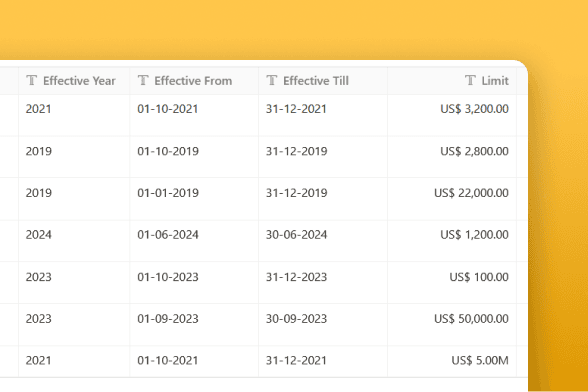The image size is (588, 392).
Task: Click the US$ 22,000.00 limit cell
Action: 452,199
